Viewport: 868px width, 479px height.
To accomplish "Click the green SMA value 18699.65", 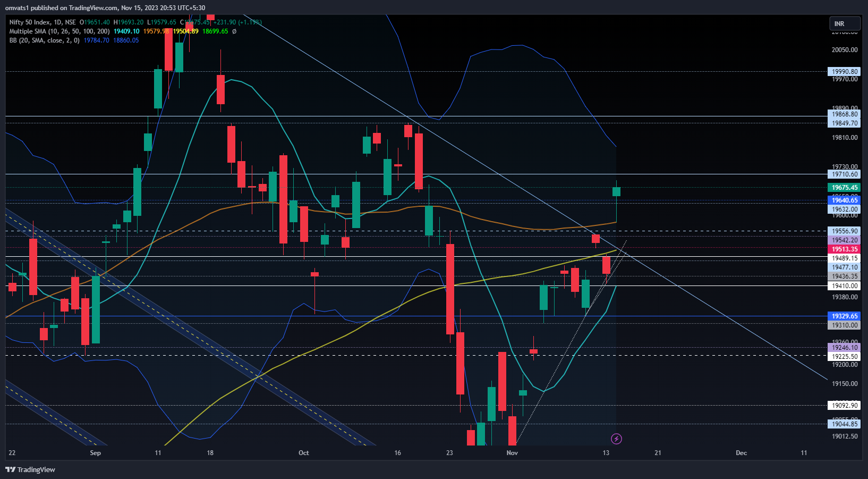I will tap(215, 31).
